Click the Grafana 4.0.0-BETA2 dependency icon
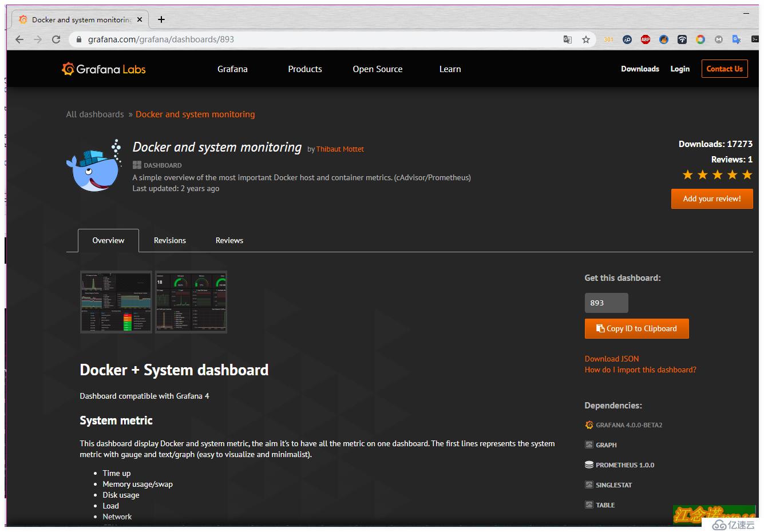The width and height of the screenshot is (764, 532). (589, 425)
